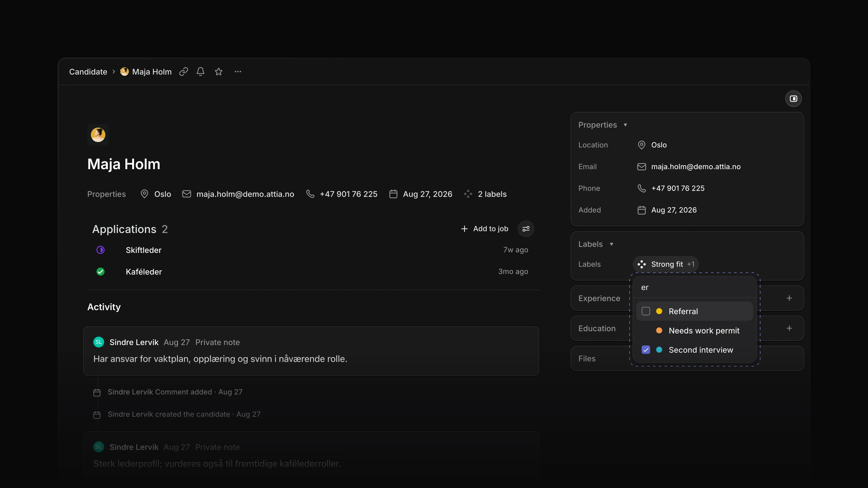Click the '7w ago' timestamp
Image resolution: width=868 pixels, height=488 pixels.
(x=516, y=250)
